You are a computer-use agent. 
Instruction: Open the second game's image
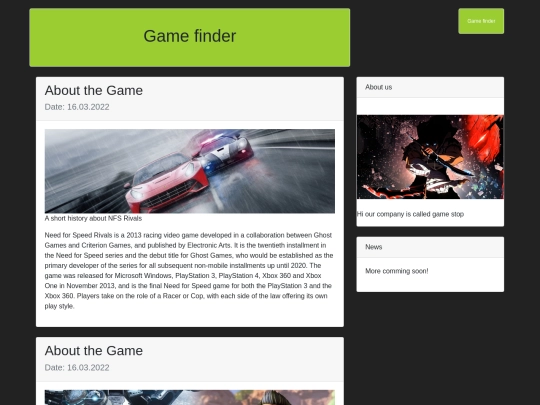(x=190, y=397)
